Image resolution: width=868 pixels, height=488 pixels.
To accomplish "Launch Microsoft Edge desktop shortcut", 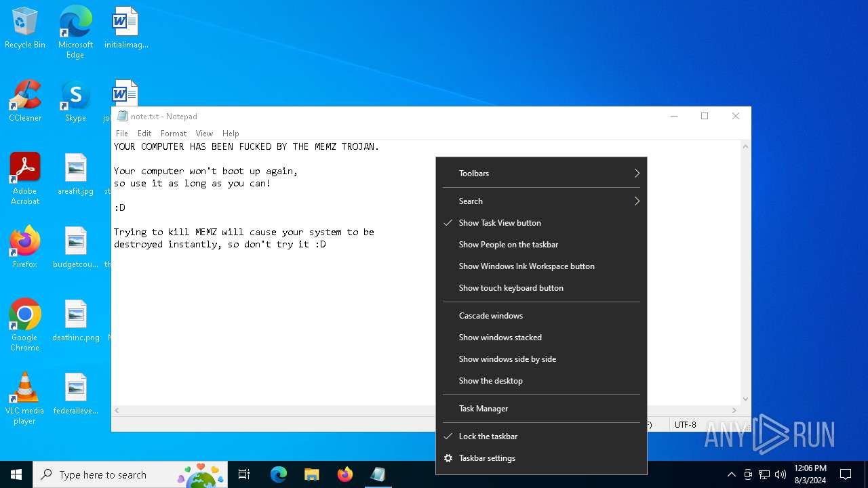I will coord(75,33).
